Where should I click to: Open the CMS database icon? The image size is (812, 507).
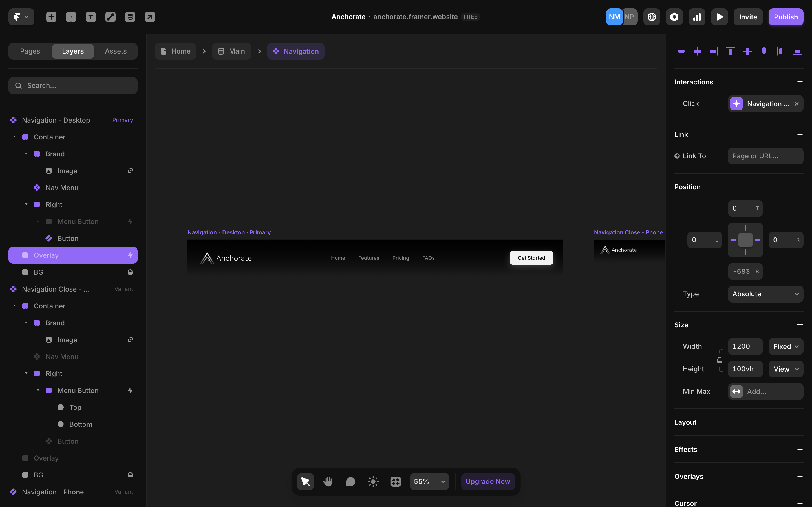130,17
